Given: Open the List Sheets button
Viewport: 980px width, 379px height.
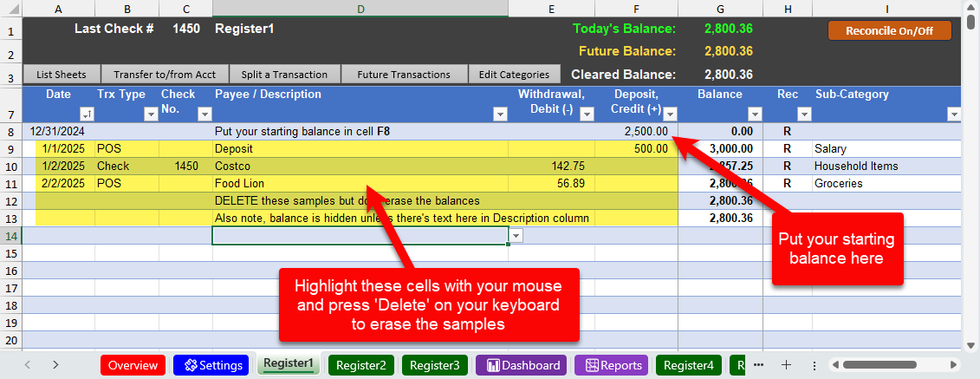Looking at the screenshot, I should tap(62, 75).
